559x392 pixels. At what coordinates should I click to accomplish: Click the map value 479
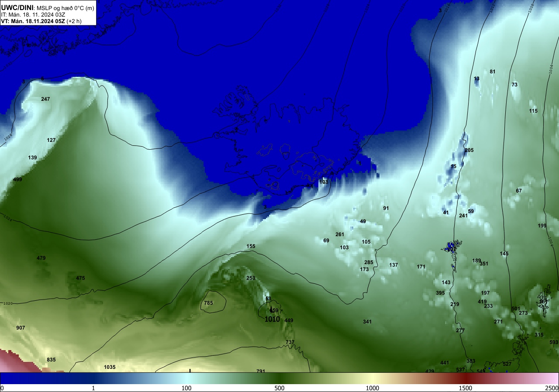41,258
